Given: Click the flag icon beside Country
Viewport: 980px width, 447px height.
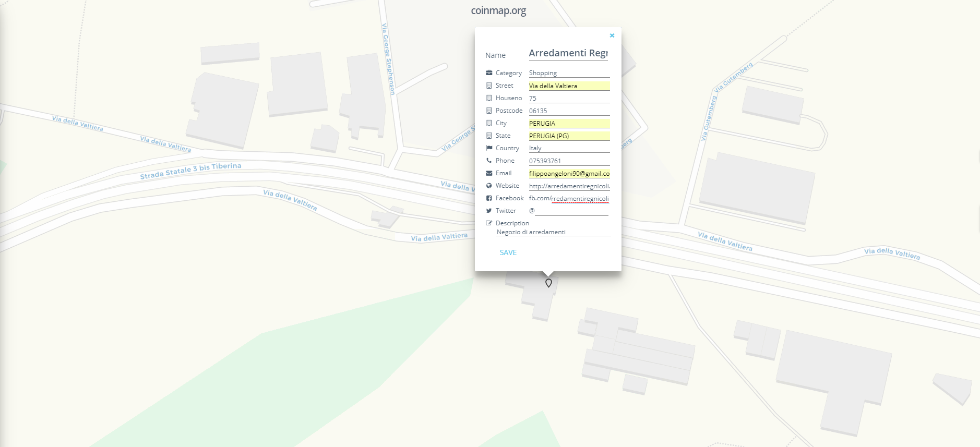Looking at the screenshot, I should click(489, 148).
